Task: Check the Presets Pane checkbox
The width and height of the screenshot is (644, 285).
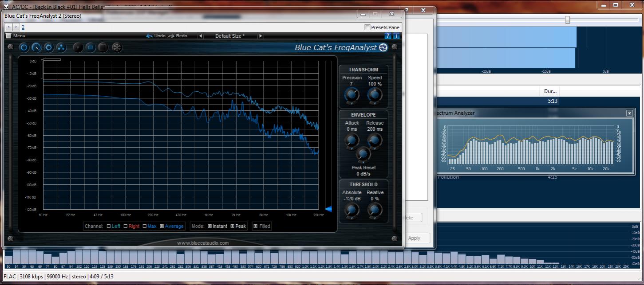Action: click(x=367, y=27)
